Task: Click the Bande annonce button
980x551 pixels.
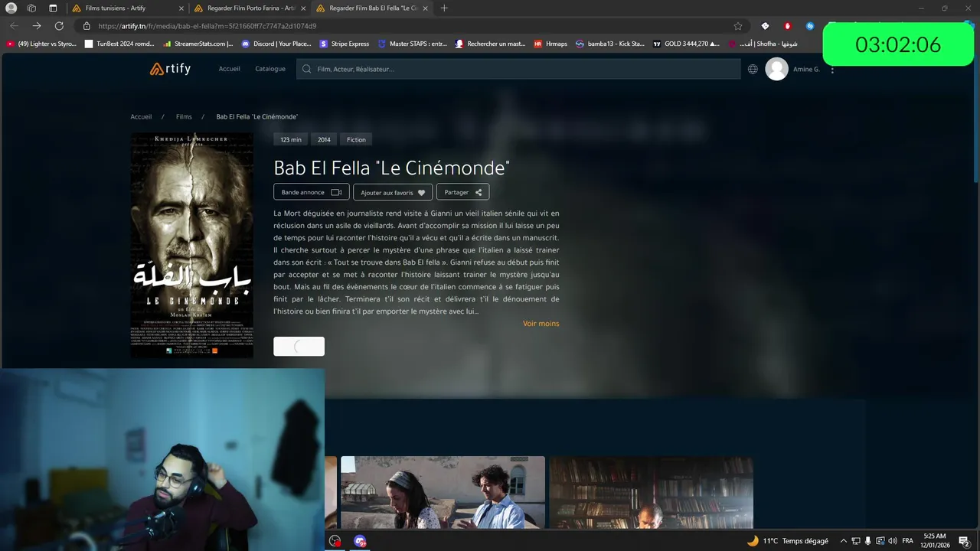Action: (312, 192)
